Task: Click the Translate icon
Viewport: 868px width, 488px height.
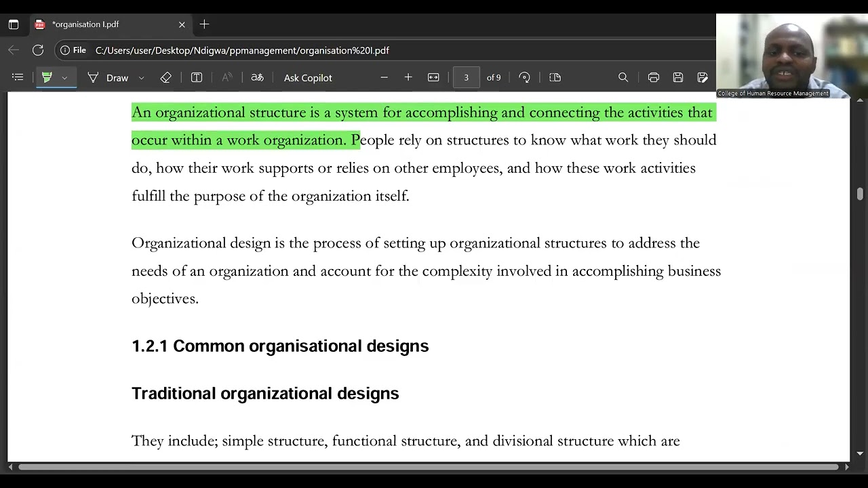Action: (257, 78)
